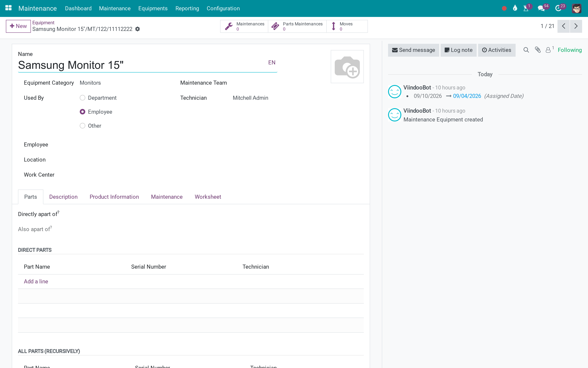Image resolution: width=588 pixels, height=368 pixels.
Task: View Moves stat button
Action: point(347,26)
